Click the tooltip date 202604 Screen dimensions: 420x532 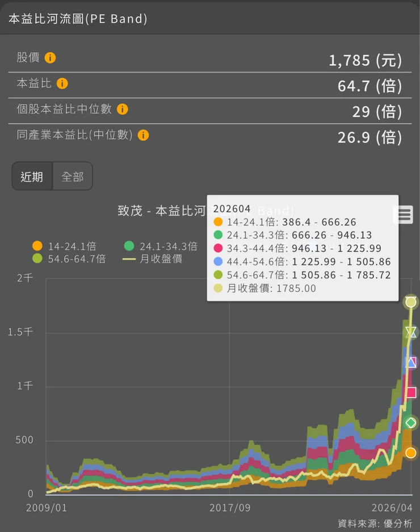click(x=232, y=209)
